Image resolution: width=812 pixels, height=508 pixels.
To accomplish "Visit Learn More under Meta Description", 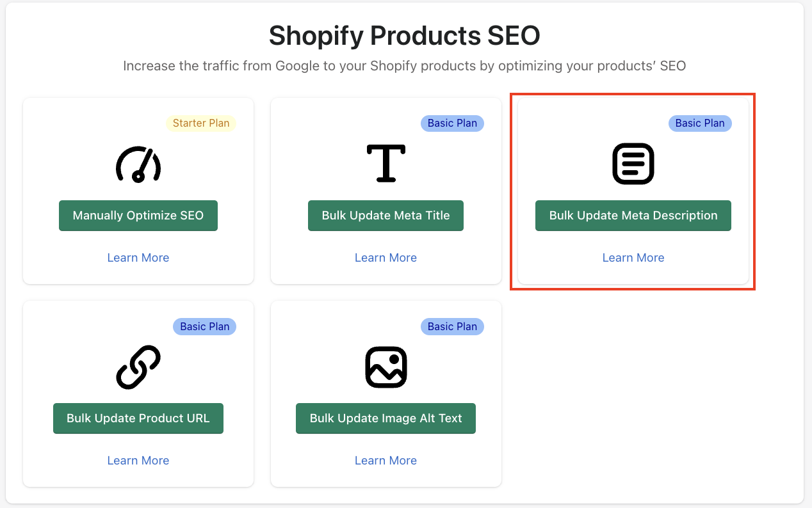I will click(x=633, y=258).
